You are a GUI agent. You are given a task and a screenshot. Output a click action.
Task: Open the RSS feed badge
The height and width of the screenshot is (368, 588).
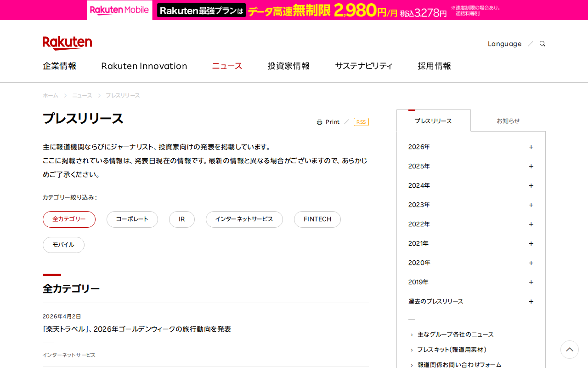coord(361,122)
